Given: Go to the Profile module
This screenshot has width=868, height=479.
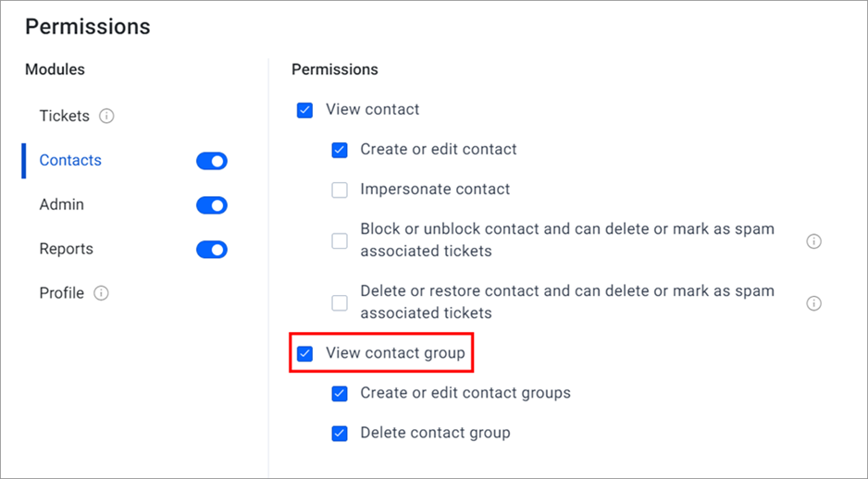Looking at the screenshot, I should [x=61, y=293].
